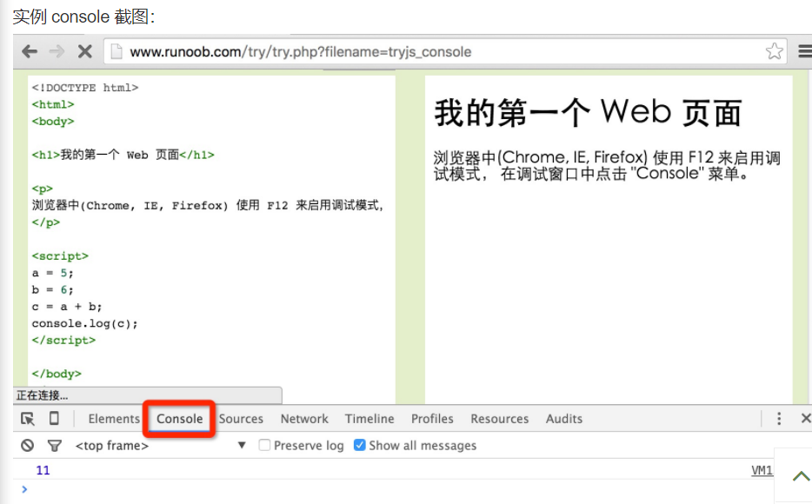
Task: Click the page icon beside the URL
Action: coord(116,51)
